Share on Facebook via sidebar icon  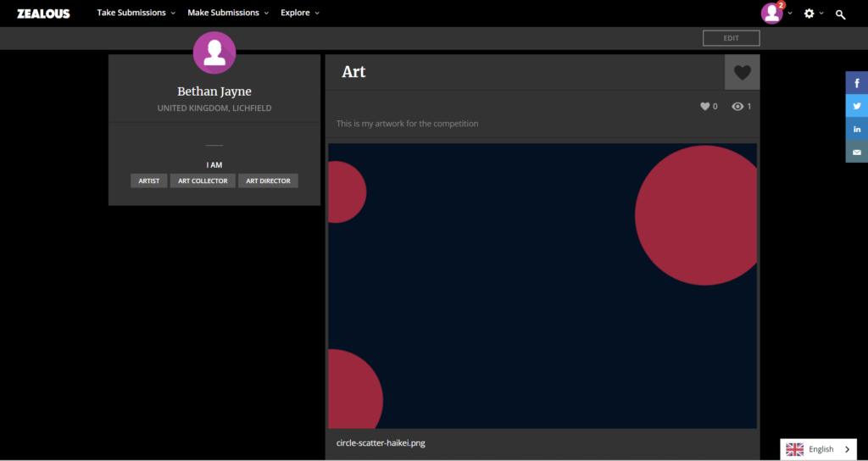pos(857,83)
